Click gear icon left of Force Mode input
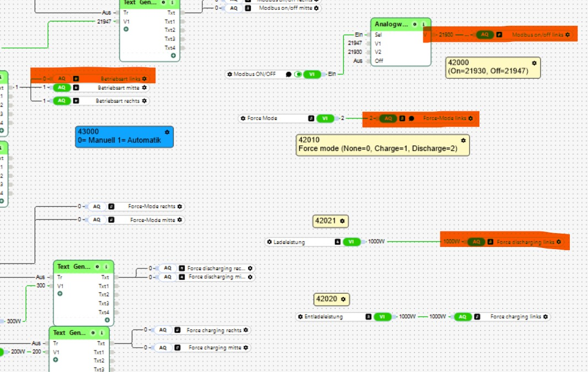Viewport: 588px width, 372px height. (x=243, y=118)
